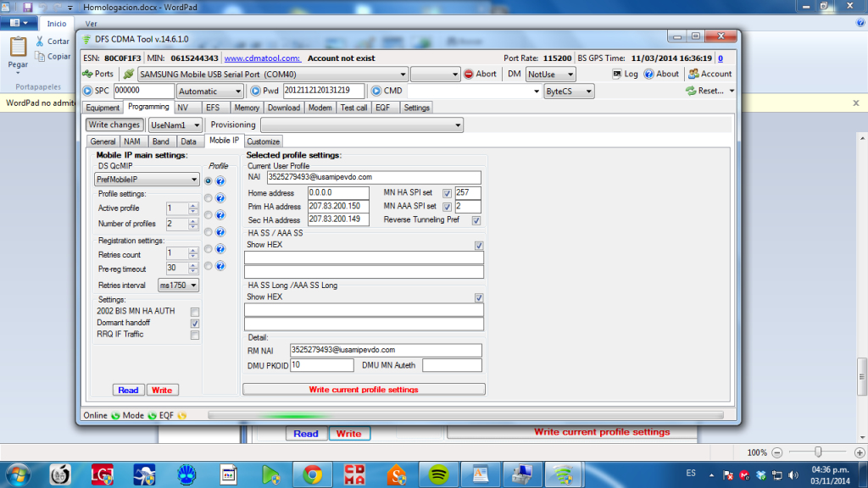
Task: Click the SPC send arrow icon
Action: pyautogui.click(x=87, y=91)
